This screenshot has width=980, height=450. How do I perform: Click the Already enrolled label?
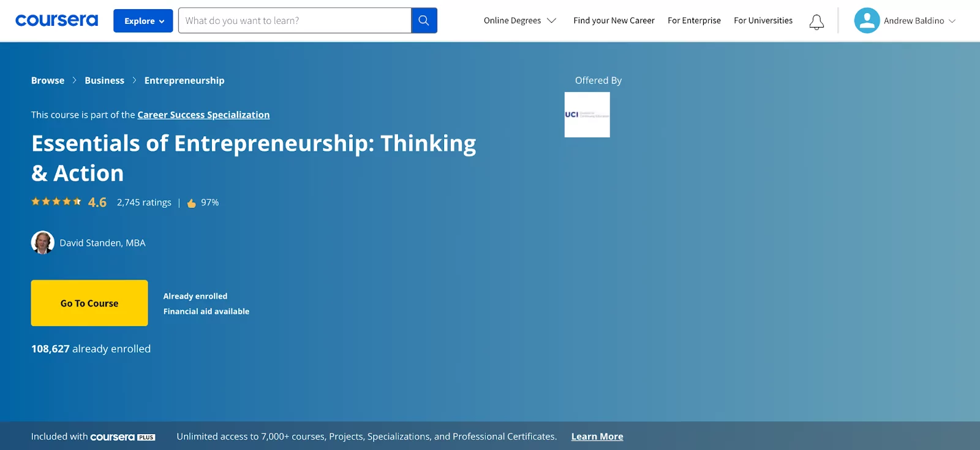195,296
